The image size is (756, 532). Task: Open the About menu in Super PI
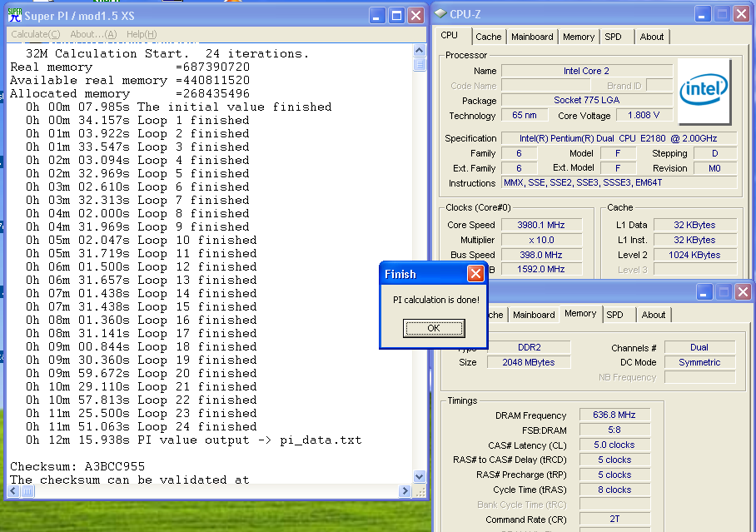pos(93,34)
